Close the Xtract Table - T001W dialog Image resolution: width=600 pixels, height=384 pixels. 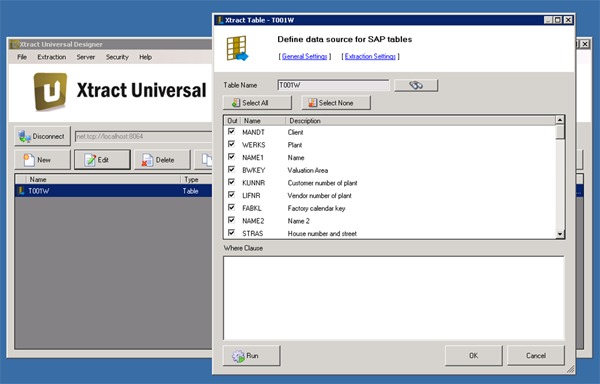coord(569,20)
